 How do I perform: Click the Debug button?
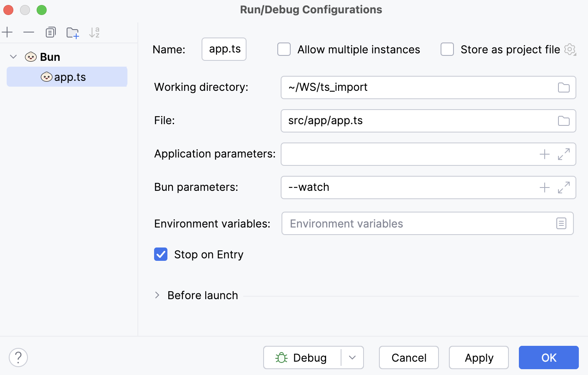pos(302,357)
